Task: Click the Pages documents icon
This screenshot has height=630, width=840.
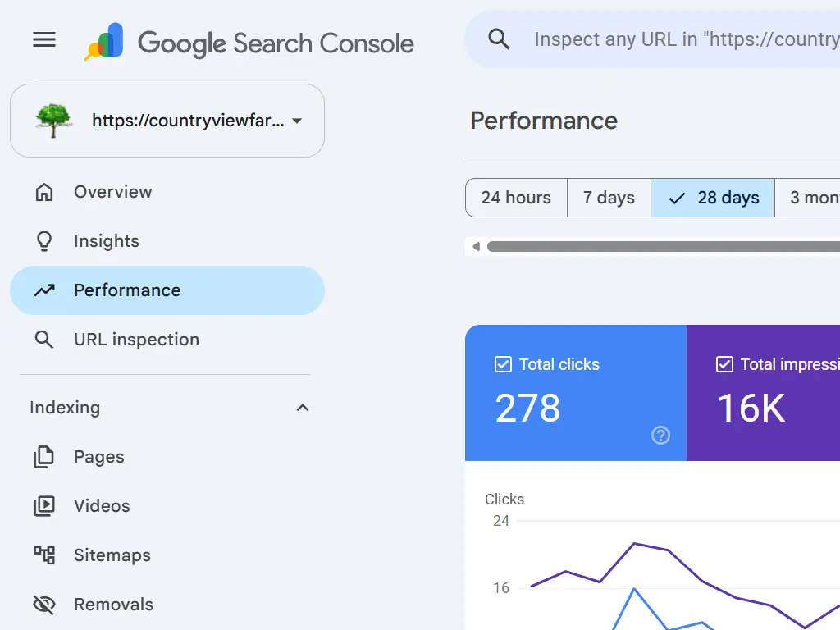Action: (x=44, y=457)
